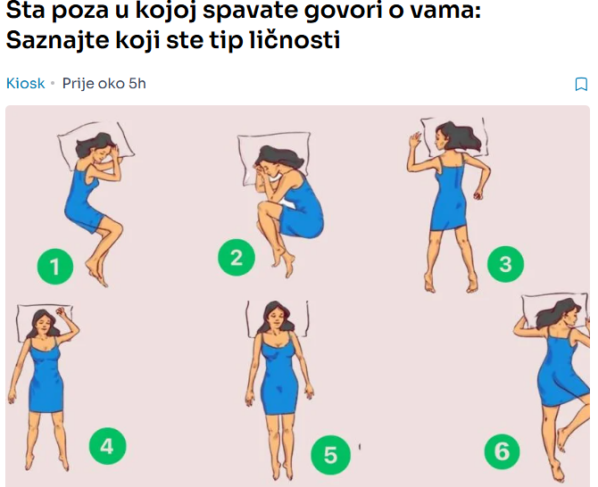The height and width of the screenshot is (487, 598).
Task: Click the green number 3 circle
Action: coord(505,264)
